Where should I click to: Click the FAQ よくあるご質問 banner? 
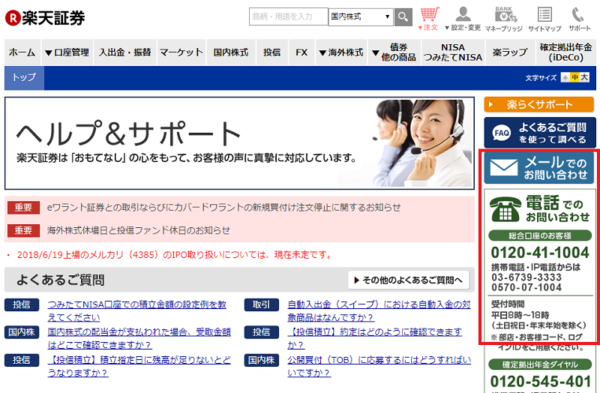(540, 132)
